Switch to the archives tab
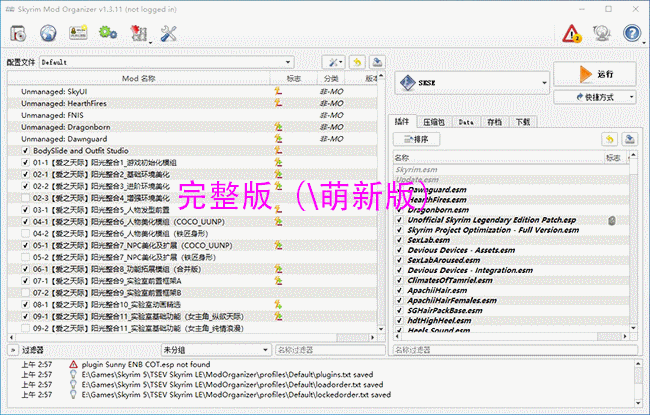Viewport: 650px width, 415px height. (434, 122)
